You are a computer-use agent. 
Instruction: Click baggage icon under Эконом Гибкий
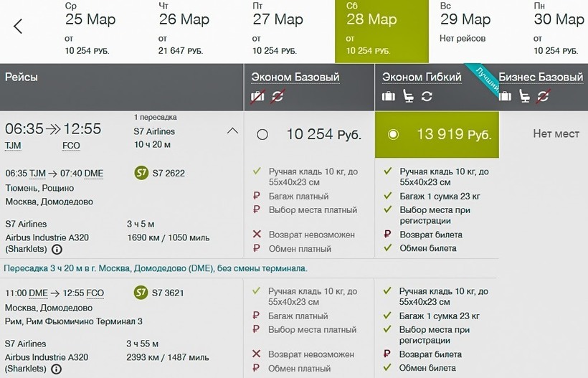pos(389,97)
